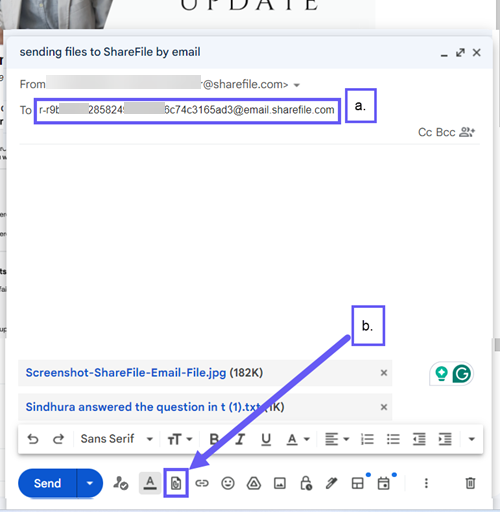Toggle italic formatting
This screenshot has width=500, height=512.
coord(240,439)
